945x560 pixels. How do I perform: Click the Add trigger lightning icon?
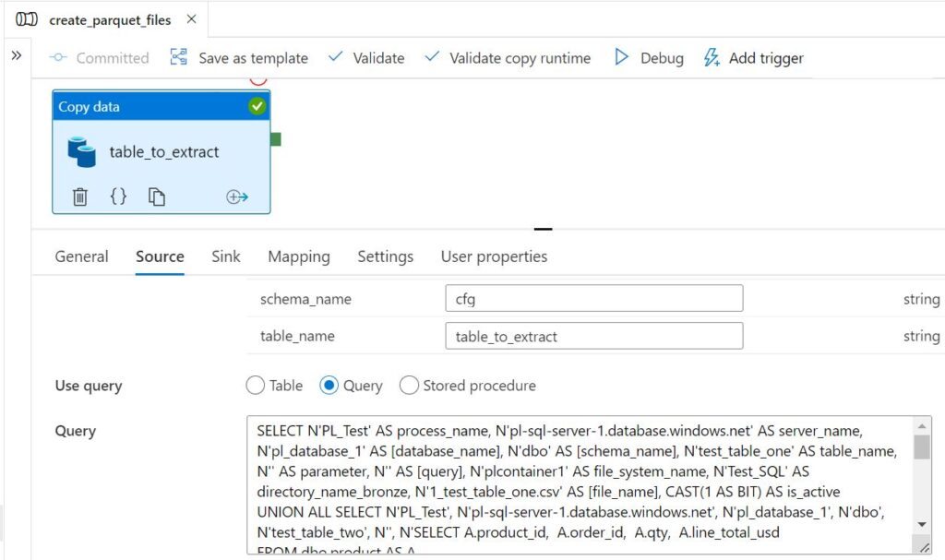(712, 57)
